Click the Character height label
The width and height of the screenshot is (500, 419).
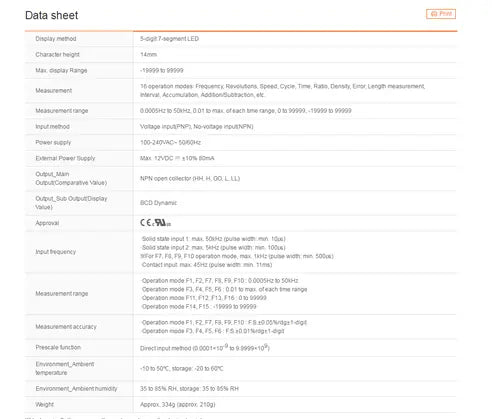pyautogui.click(x=57, y=55)
